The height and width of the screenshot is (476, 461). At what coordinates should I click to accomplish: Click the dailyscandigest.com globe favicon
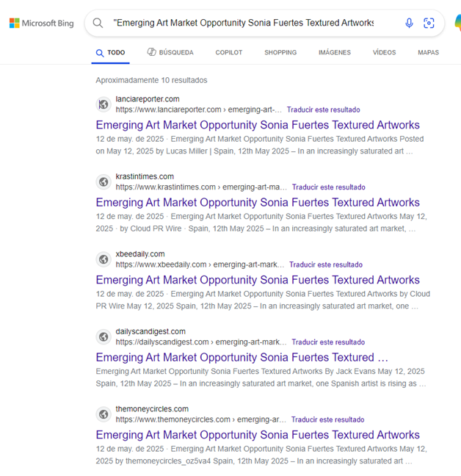click(x=104, y=336)
